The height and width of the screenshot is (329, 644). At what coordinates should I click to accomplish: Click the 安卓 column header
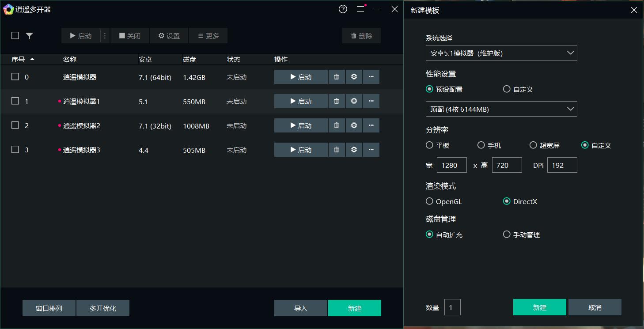click(x=145, y=59)
